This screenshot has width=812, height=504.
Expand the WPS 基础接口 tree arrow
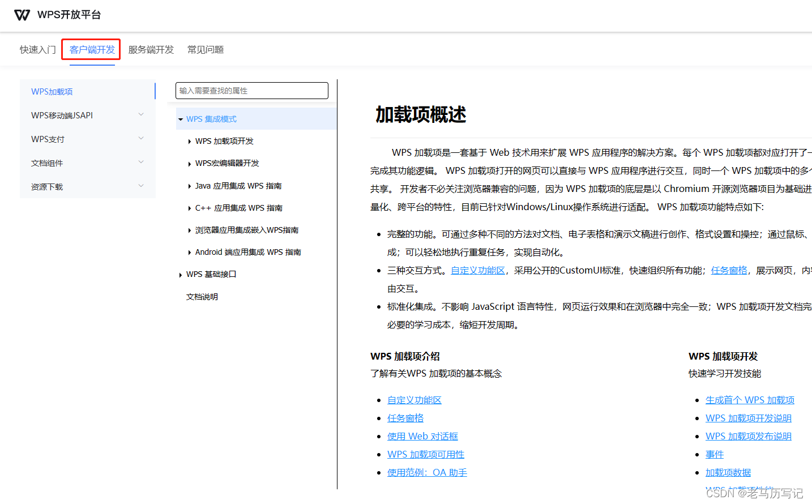tap(181, 275)
